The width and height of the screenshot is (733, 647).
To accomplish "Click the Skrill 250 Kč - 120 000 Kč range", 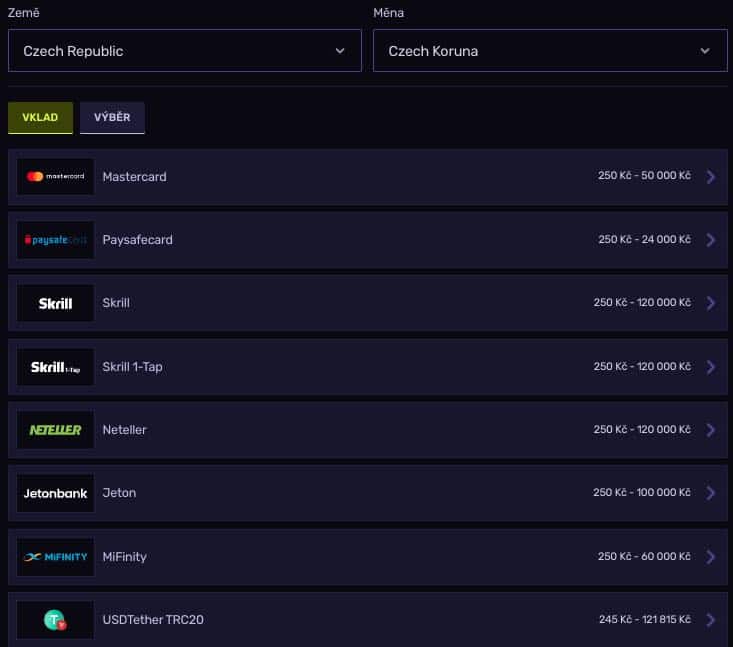I will click(x=642, y=303).
